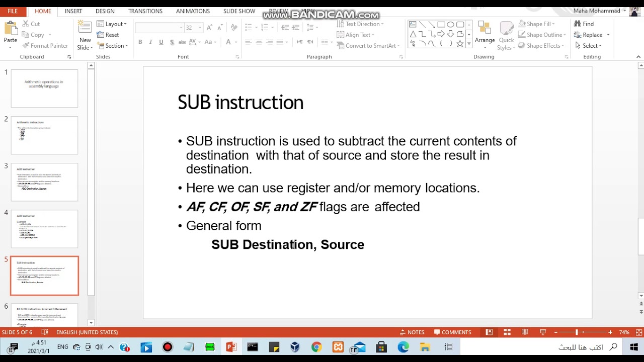Toggle Underline formatting
This screenshot has width=644, height=362.
pyautogui.click(x=161, y=42)
